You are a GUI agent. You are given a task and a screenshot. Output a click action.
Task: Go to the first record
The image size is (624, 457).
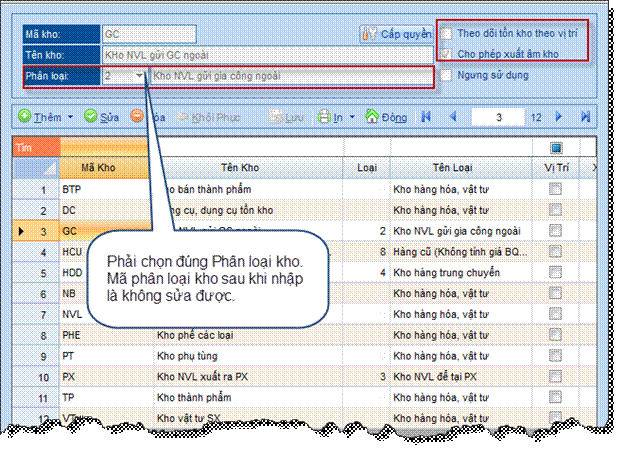[x=427, y=117]
